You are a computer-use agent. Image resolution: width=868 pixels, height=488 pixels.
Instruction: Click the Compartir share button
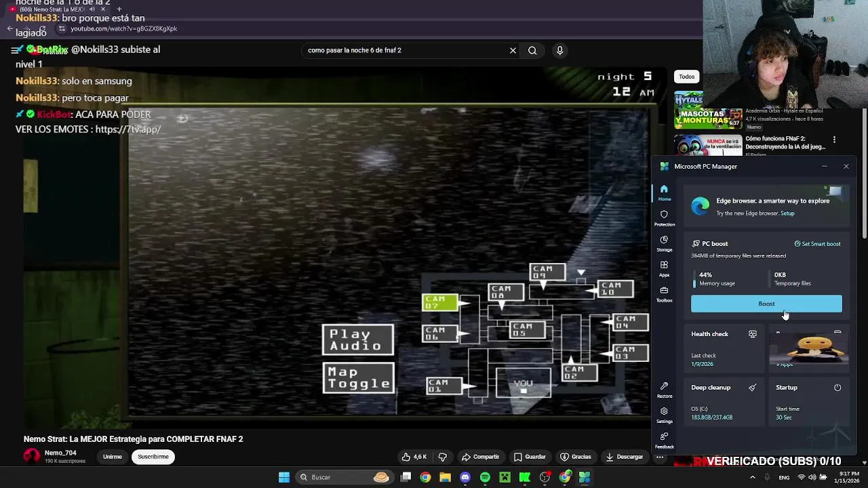click(x=480, y=457)
